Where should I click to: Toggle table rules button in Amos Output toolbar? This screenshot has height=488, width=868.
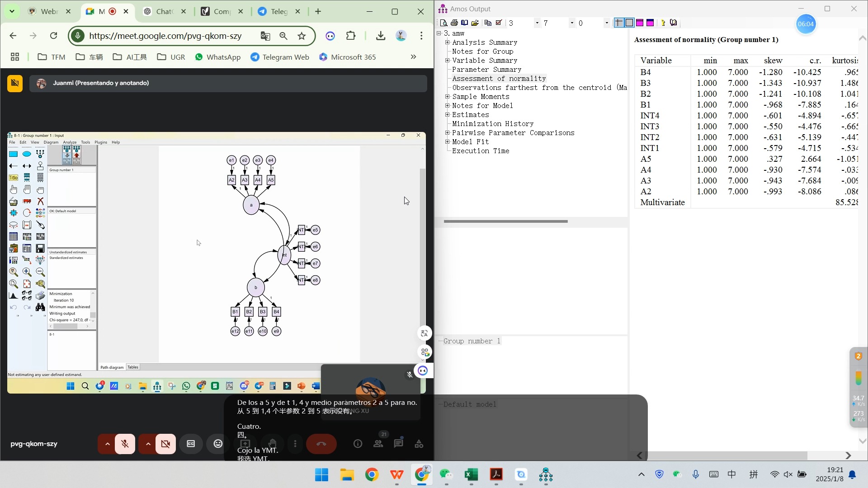click(619, 23)
